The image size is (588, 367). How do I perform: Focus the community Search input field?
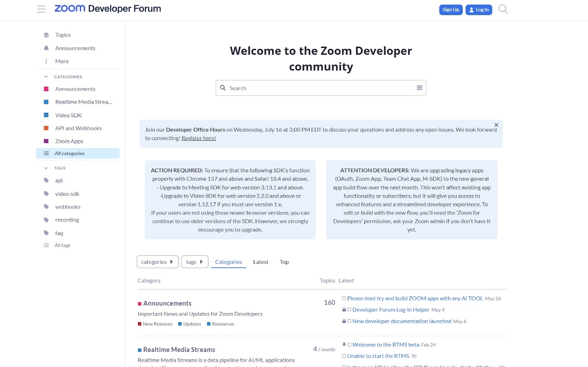pyautogui.click(x=321, y=88)
